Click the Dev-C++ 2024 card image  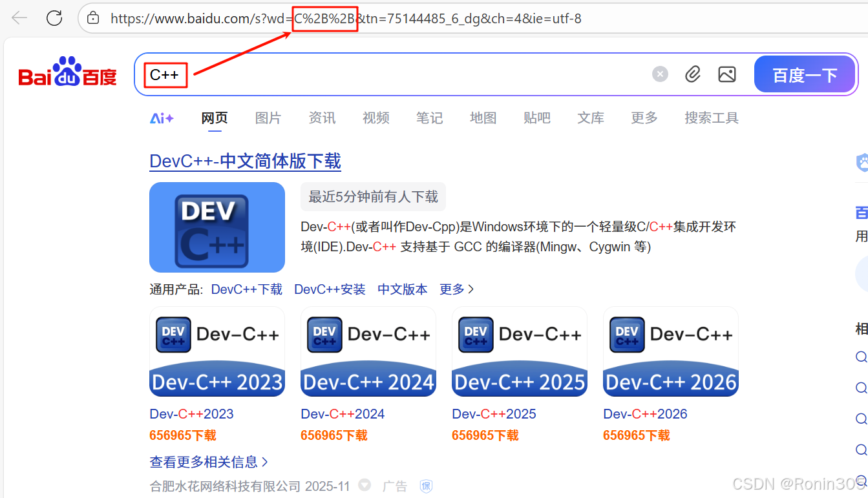point(368,351)
